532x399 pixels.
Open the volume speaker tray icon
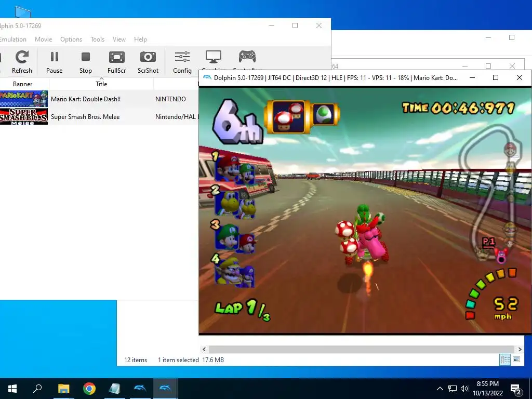click(x=464, y=389)
